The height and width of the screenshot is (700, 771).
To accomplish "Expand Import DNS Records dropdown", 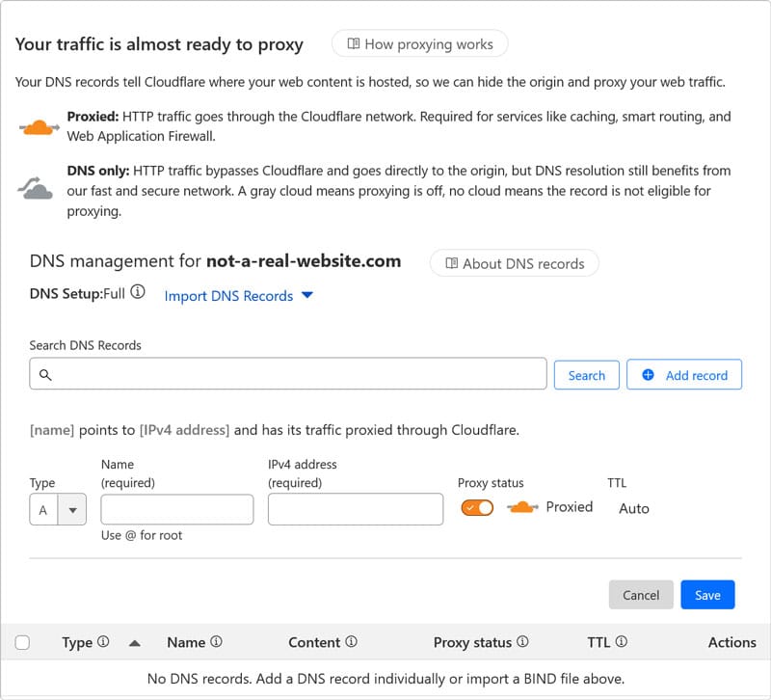I will point(238,296).
